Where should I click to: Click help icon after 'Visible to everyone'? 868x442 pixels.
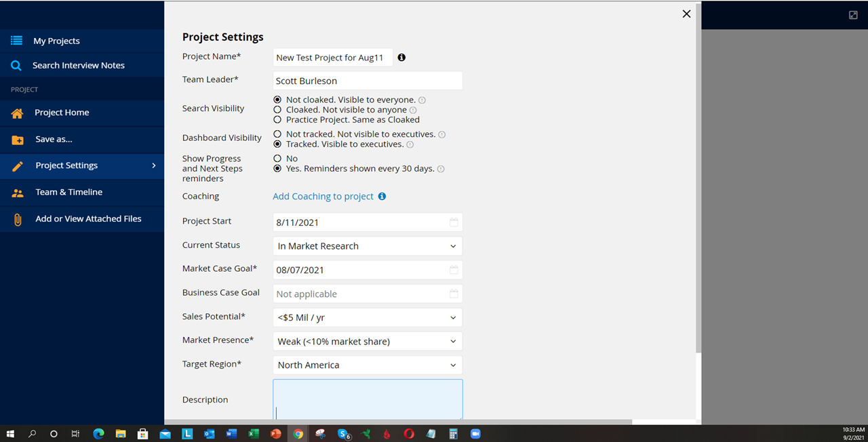(422, 100)
